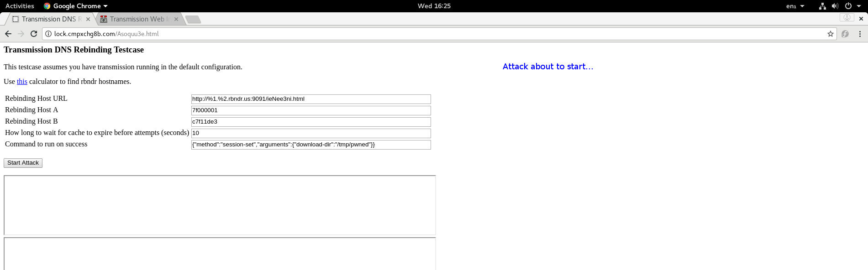Click the Command to run on success field

[311, 145]
